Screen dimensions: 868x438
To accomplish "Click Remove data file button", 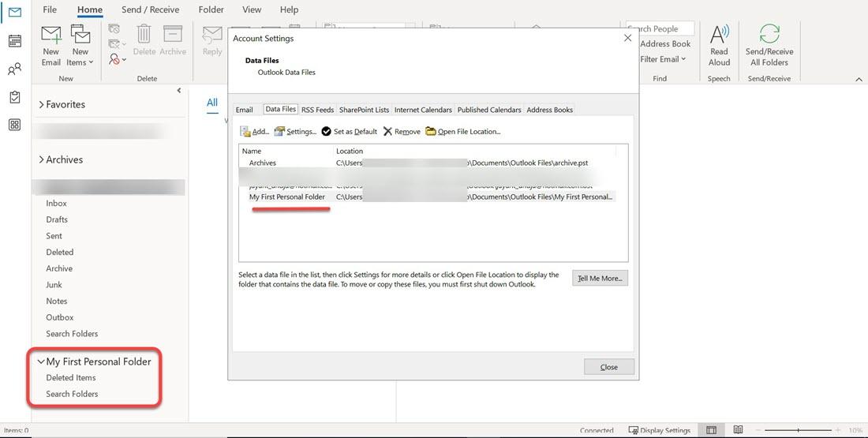I will (402, 132).
